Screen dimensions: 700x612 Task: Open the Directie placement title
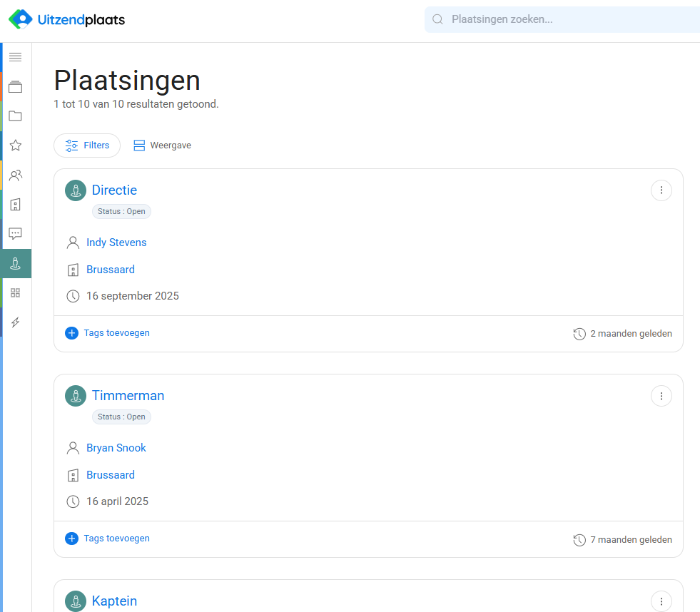[114, 190]
